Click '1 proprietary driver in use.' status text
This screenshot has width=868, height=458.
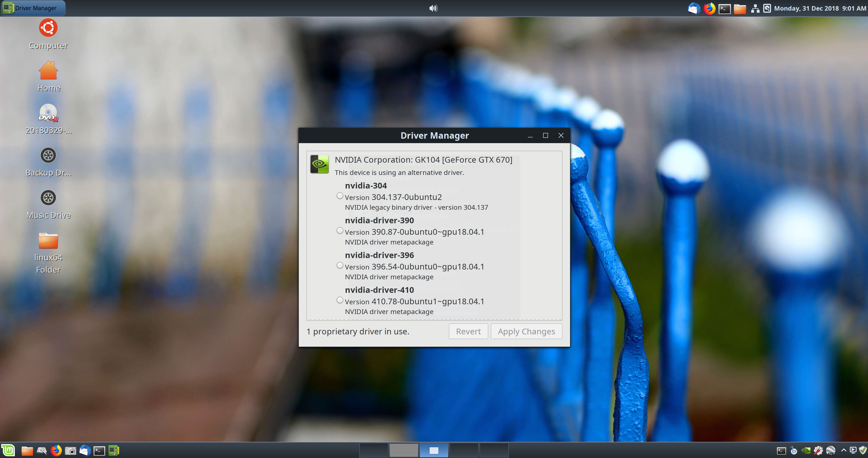(x=358, y=332)
